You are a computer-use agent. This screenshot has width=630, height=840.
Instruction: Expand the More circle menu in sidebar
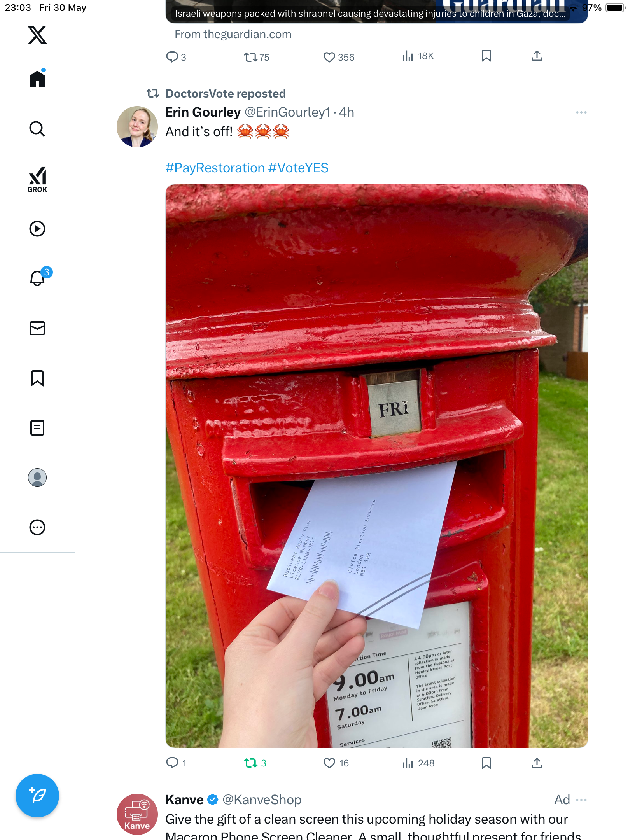37,527
